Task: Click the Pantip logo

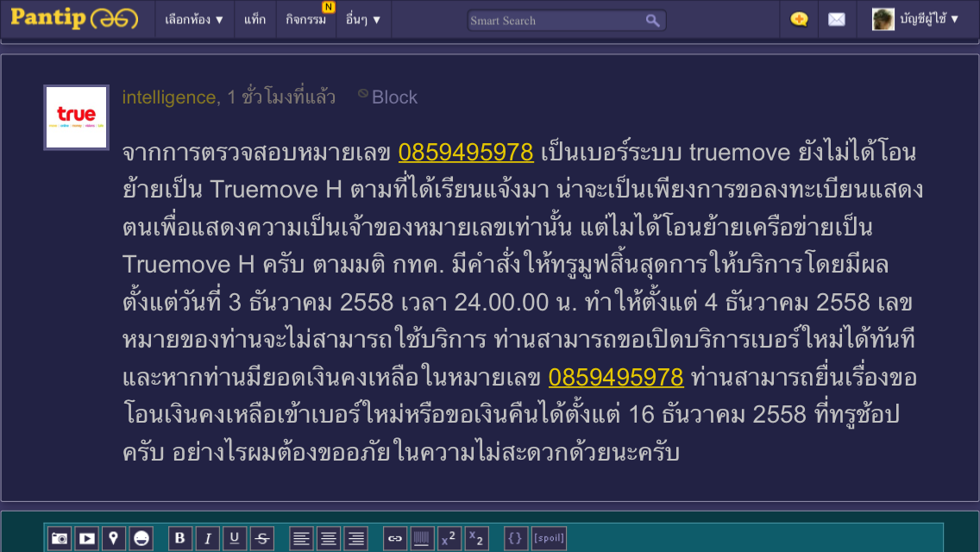Action: coord(73,18)
